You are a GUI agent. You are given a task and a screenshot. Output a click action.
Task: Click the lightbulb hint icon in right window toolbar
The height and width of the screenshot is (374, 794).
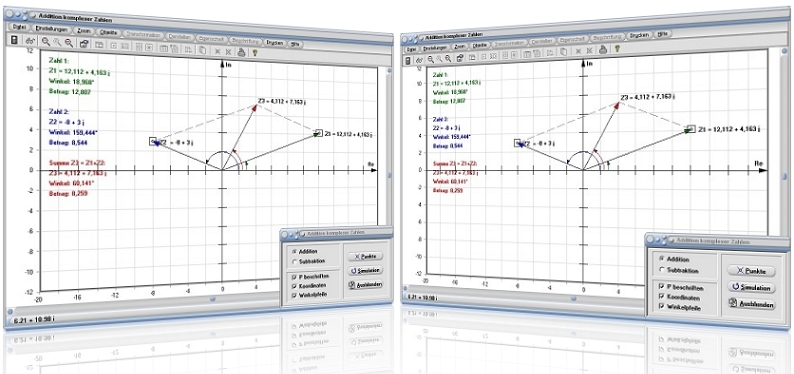(617, 48)
